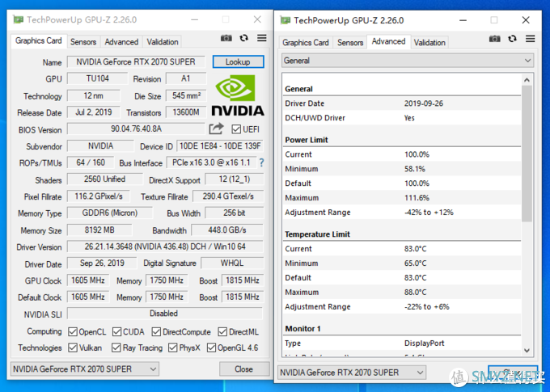Toggle the CUDA checkbox
550x392 pixels.
tap(116, 331)
